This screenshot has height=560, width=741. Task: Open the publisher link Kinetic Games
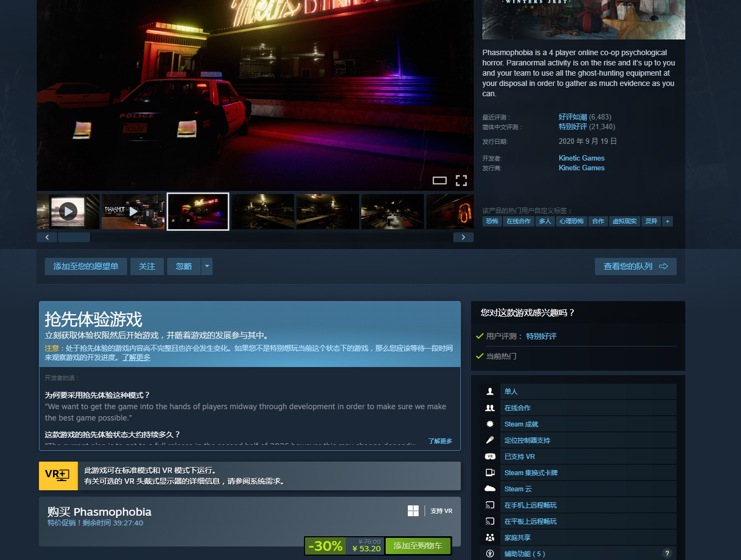tap(581, 168)
